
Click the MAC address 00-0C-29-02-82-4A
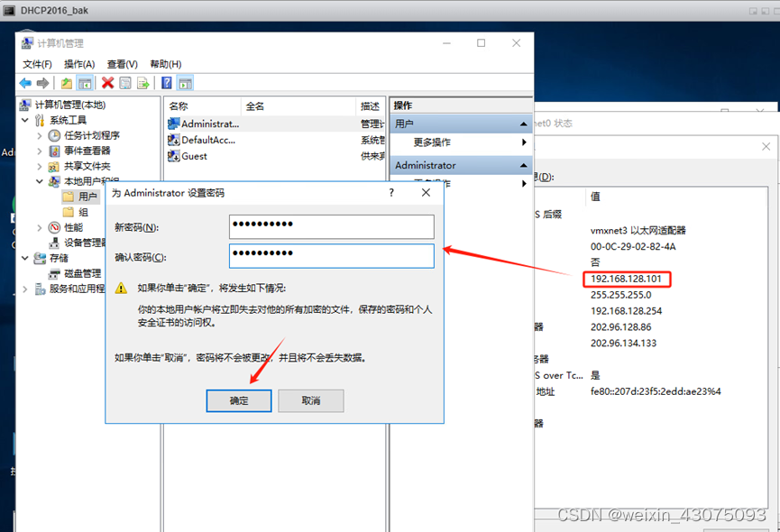coord(633,246)
